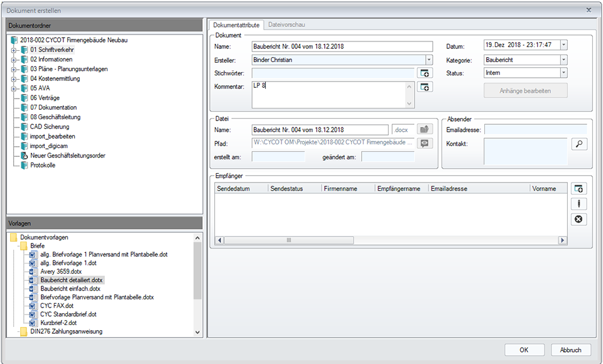Select the Dokumentattribute tab

click(x=236, y=25)
